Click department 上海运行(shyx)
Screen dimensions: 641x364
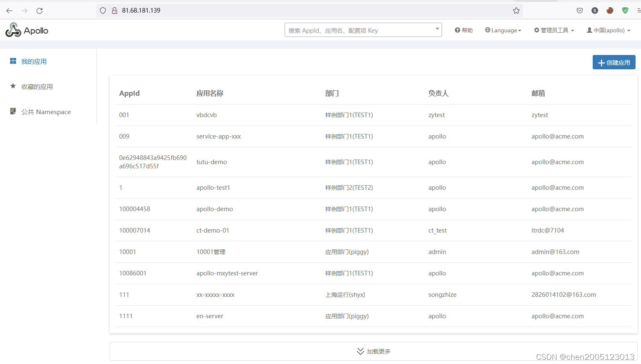point(345,295)
